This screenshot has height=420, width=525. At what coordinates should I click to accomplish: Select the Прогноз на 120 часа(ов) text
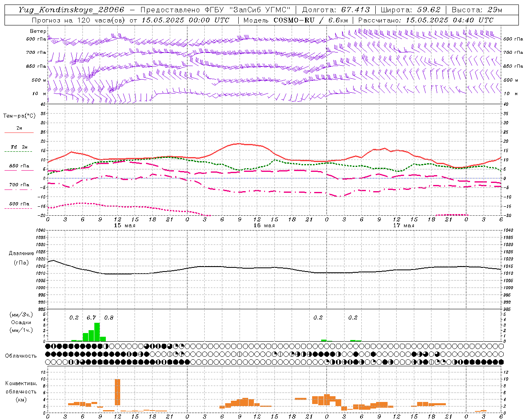(x=79, y=20)
